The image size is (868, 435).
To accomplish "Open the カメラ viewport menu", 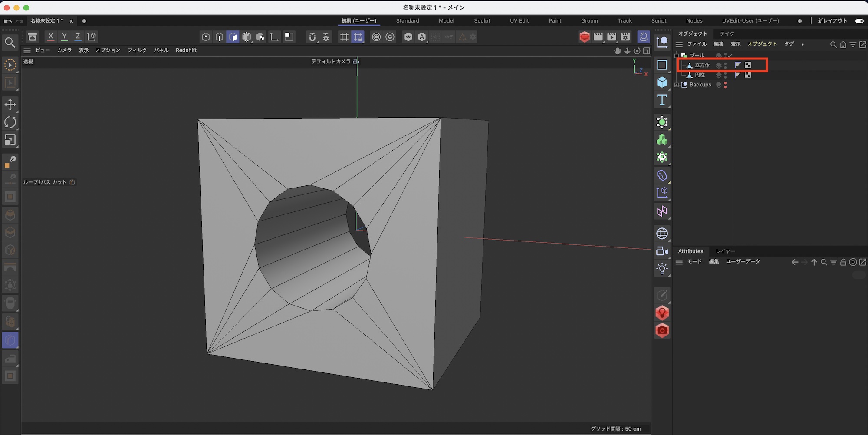I will pyautogui.click(x=64, y=50).
